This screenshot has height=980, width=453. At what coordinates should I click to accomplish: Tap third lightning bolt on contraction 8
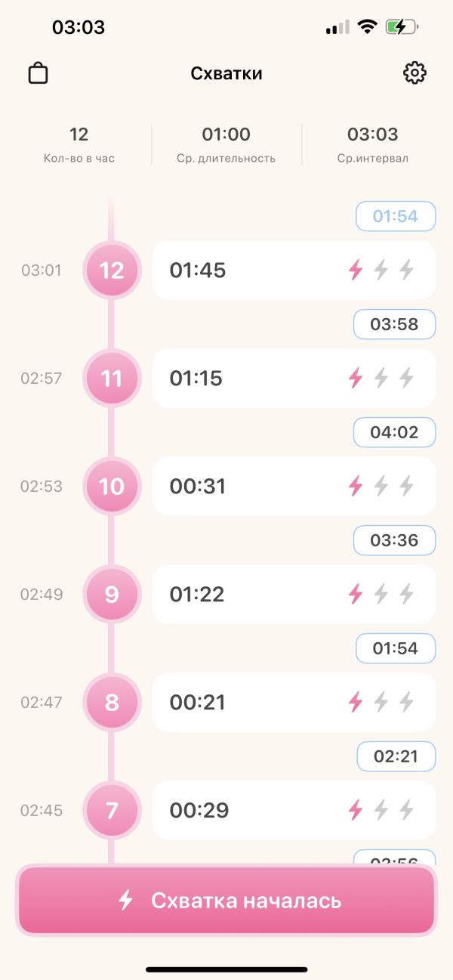[x=407, y=702]
